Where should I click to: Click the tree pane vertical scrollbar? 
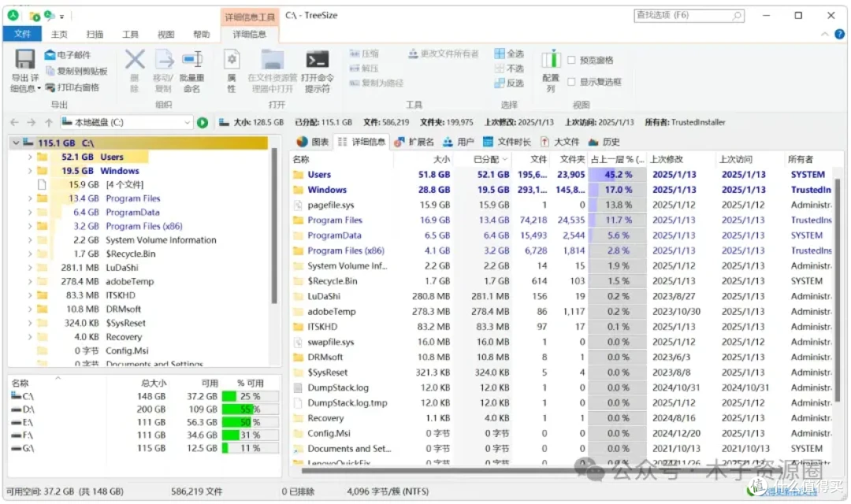point(274,226)
